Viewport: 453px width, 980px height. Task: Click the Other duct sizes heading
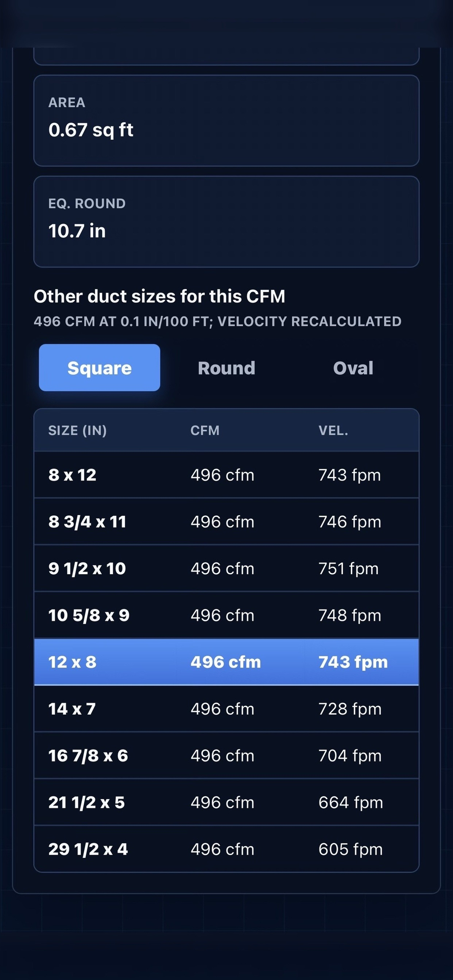pyautogui.click(x=159, y=296)
